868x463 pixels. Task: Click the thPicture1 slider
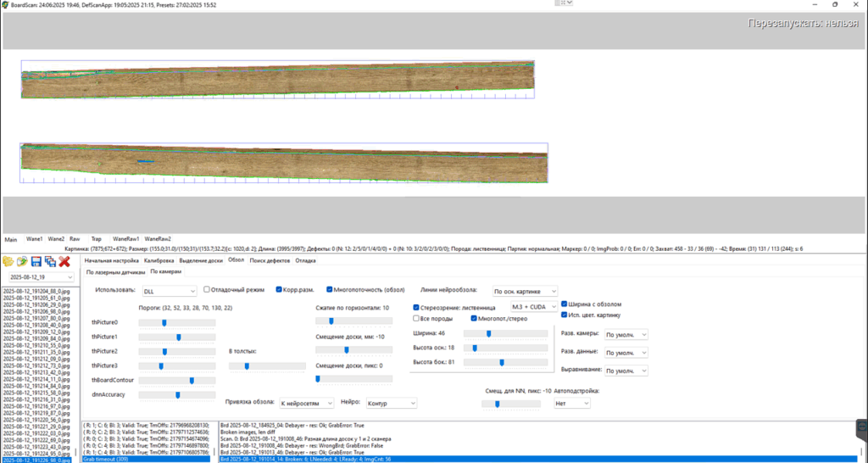pyautogui.click(x=177, y=337)
